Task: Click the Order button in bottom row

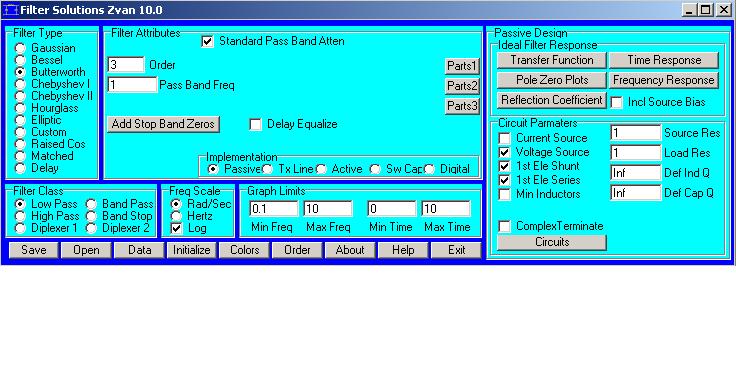Action: click(x=297, y=250)
